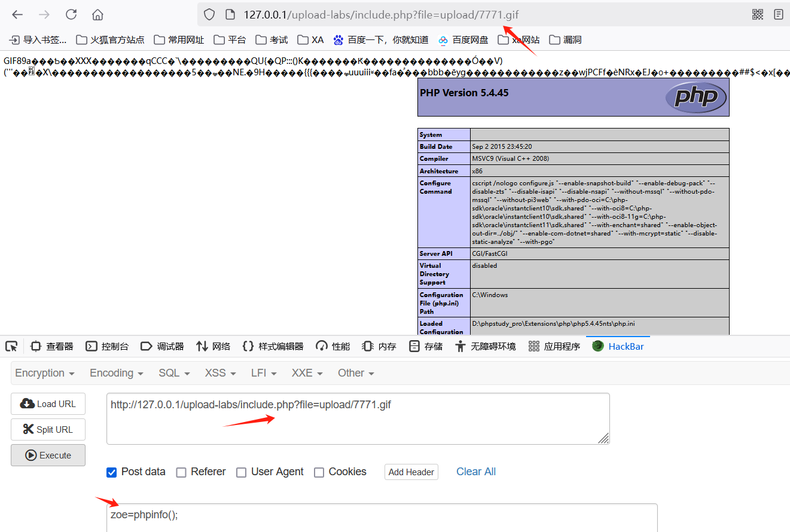
Task: Open the 内存 memory tab
Action: [x=379, y=346]
